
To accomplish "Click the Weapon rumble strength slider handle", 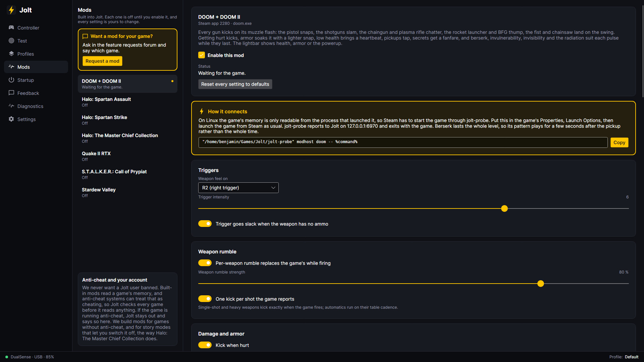I will point(541,284).
